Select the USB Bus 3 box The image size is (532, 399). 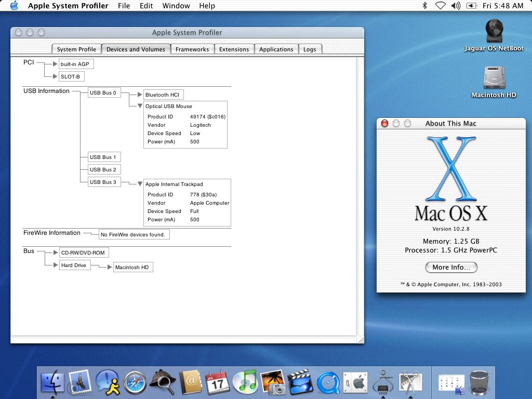click(103, 182)
